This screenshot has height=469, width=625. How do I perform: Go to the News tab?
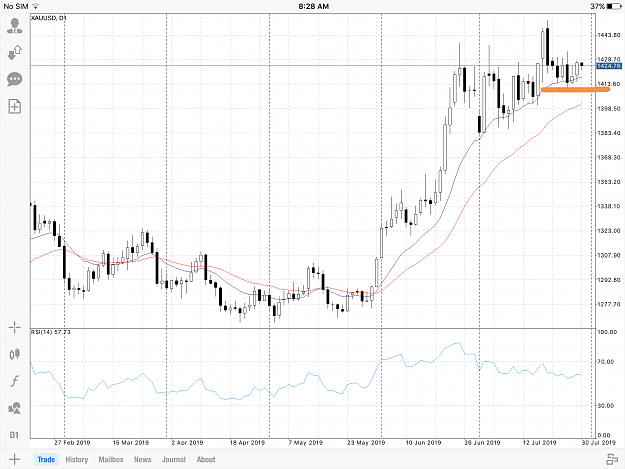[142, 459]
